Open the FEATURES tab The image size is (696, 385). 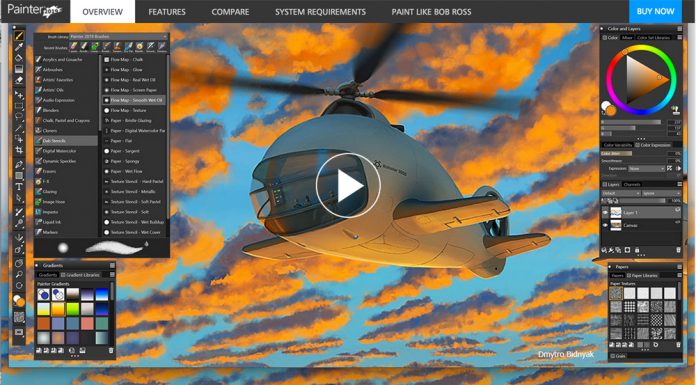[167, 12]
